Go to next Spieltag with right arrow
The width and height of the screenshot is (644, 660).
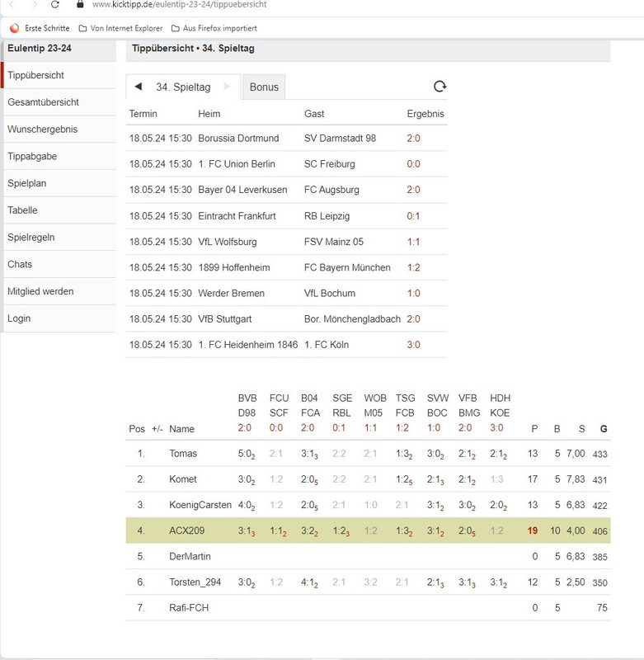(x=227, y=87)
